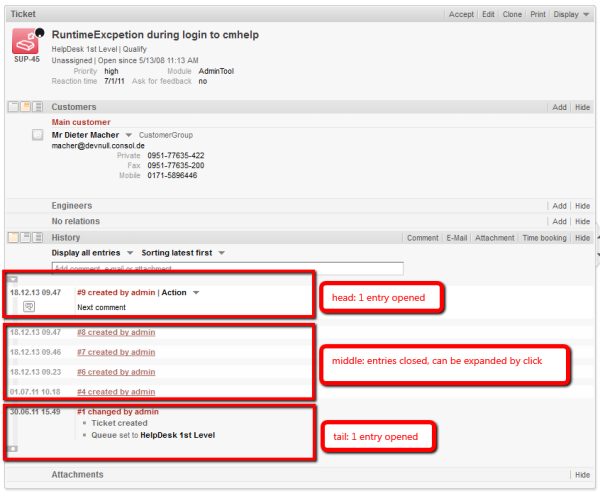This screenshot has width=600, height=496.
Task: Expand history entry '#8 created by admin'
Action: click(x=115, y=331)
